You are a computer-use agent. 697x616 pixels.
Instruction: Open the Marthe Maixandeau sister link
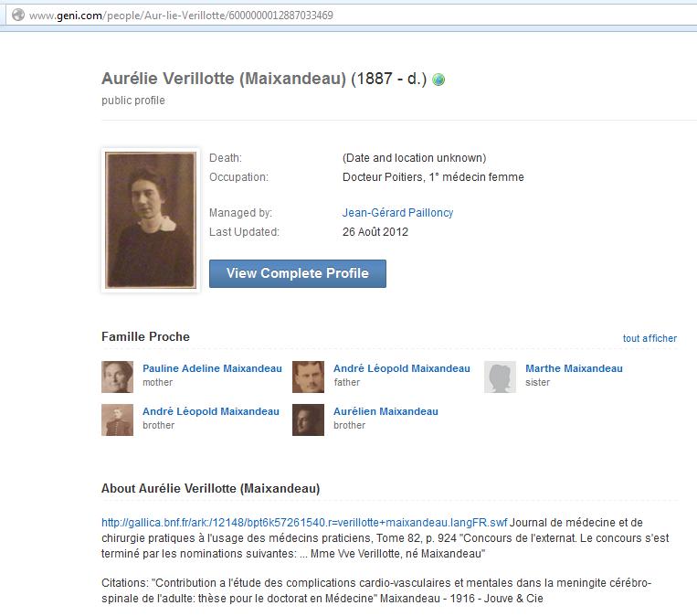574,368
